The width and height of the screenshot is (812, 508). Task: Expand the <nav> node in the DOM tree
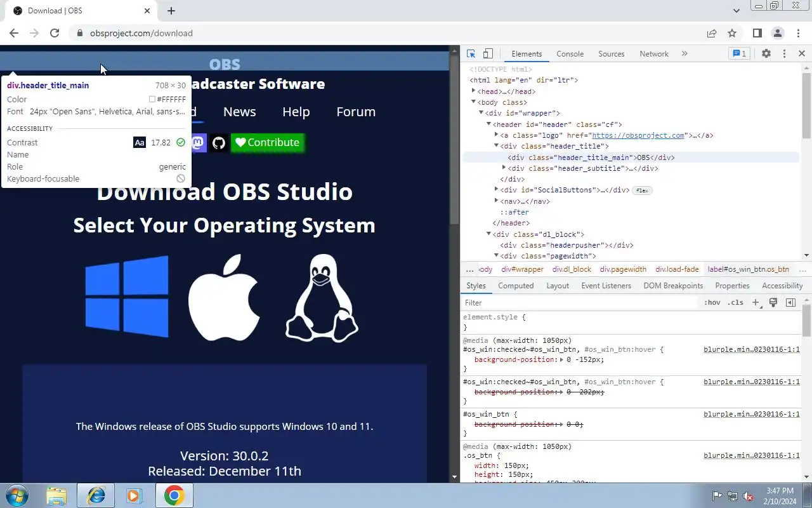(496, 201)
